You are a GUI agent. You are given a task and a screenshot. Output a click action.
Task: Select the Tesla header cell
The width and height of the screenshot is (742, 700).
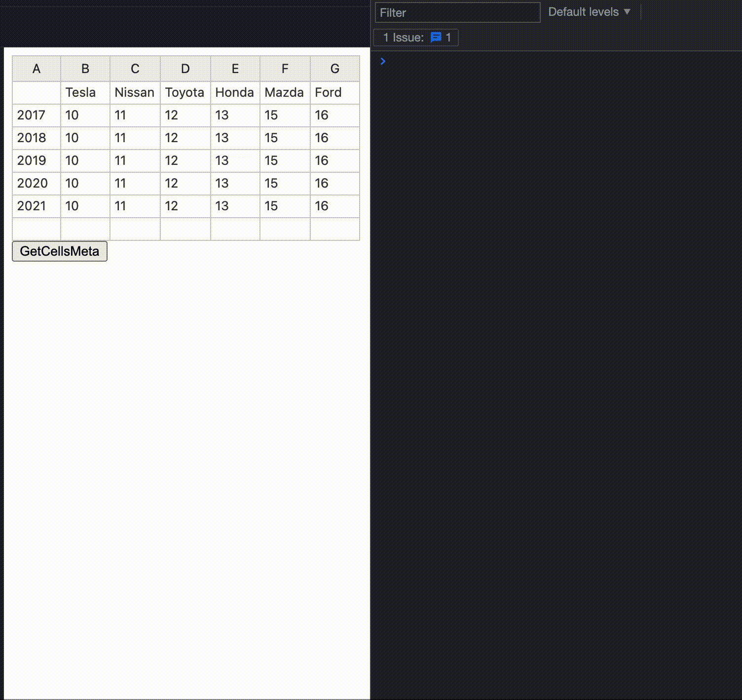[84, 92]
